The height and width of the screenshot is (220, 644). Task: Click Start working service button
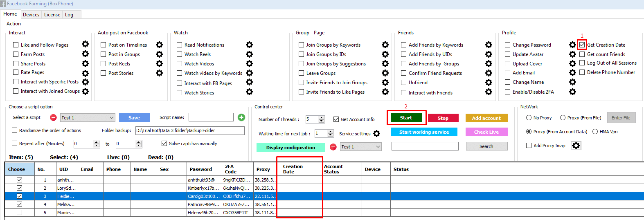click(424, 132)
